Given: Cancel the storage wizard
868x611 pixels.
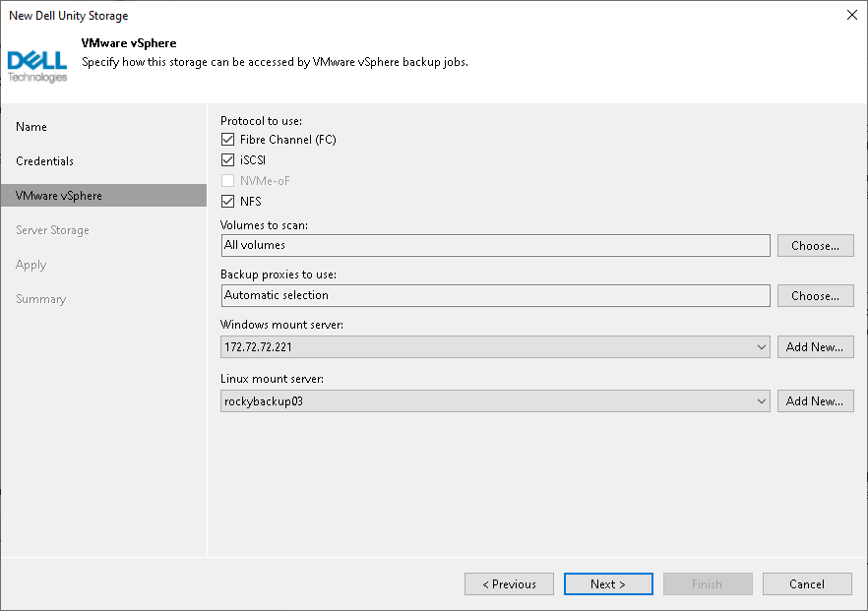Looking at the screenshot, I should click(807, 583).
